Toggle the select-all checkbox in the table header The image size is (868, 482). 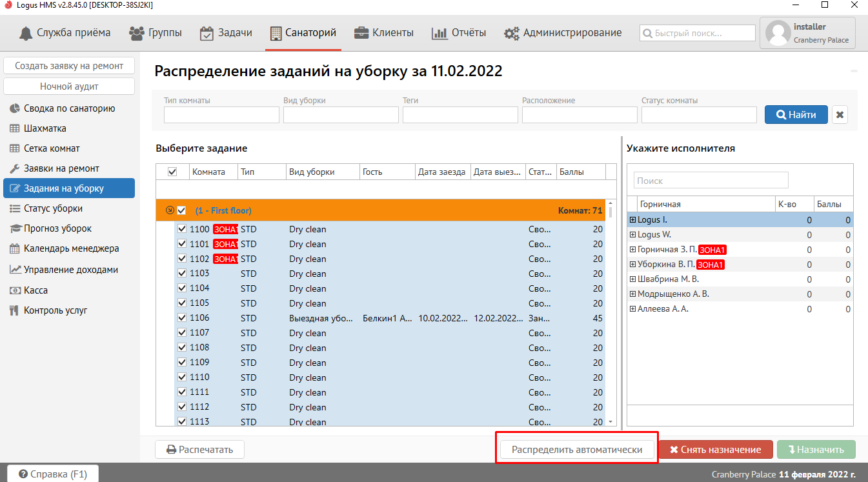tap(172, 172)
